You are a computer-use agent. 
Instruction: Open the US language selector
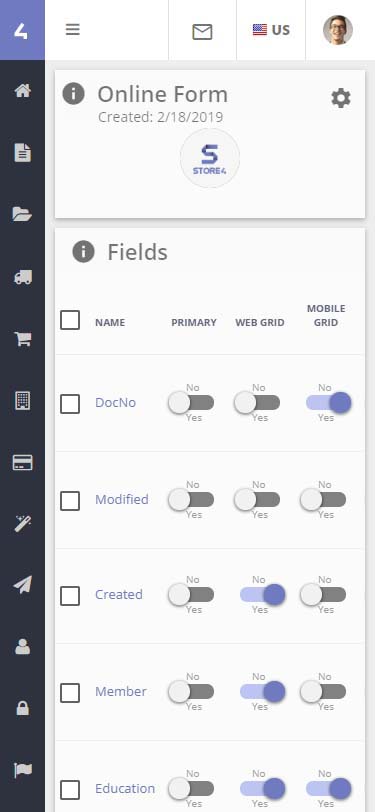pos(271,30)
